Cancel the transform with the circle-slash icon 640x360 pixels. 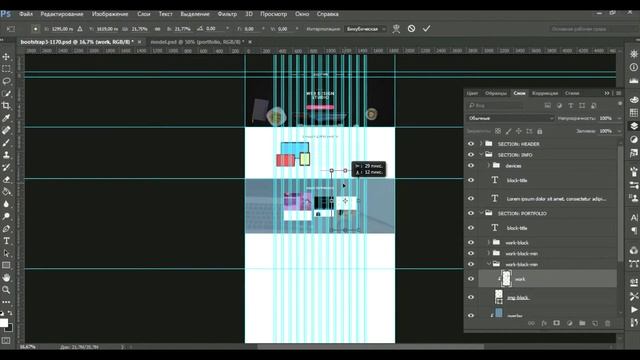pyautogui.click(x=411, y=29)
